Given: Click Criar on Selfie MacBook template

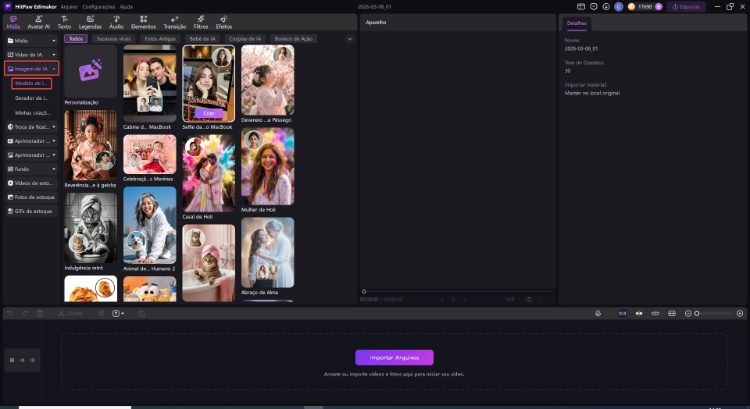Looking at the screenshot, I should pyautogui.click(x=209, y=113).
